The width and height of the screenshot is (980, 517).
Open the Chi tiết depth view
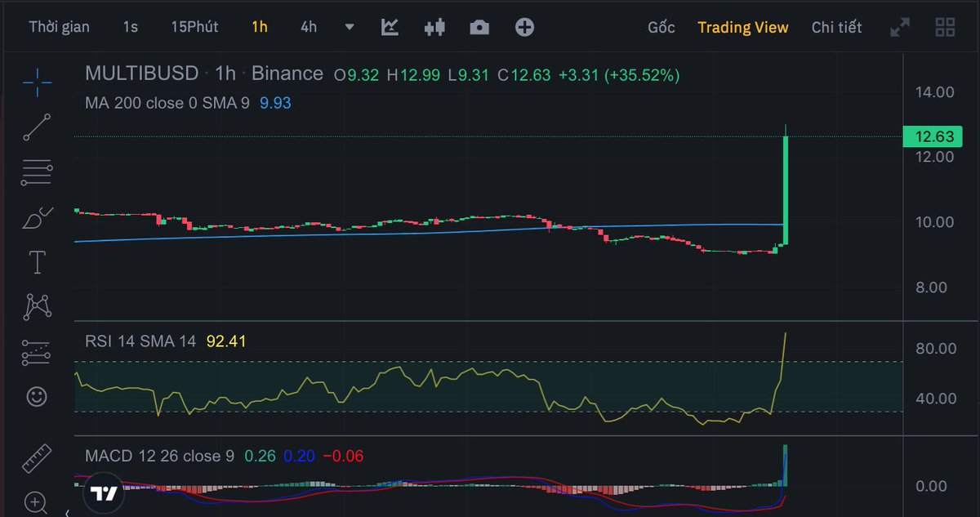[x=836, y=28]
